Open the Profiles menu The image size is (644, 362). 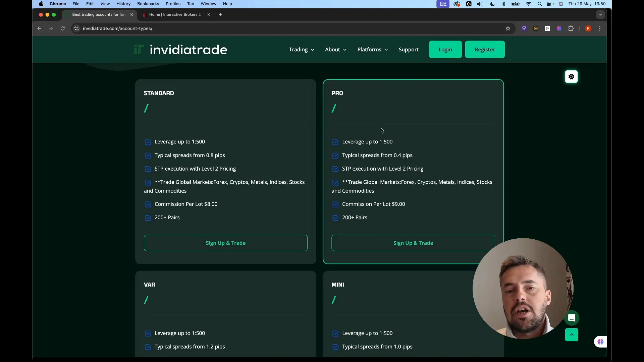click(x=173, y=4)
